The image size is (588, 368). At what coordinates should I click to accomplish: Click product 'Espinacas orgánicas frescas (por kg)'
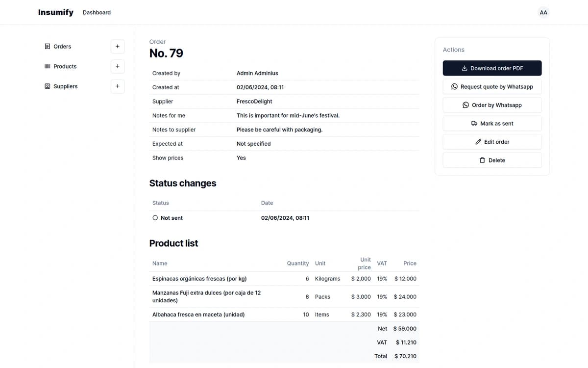(199, 279)
